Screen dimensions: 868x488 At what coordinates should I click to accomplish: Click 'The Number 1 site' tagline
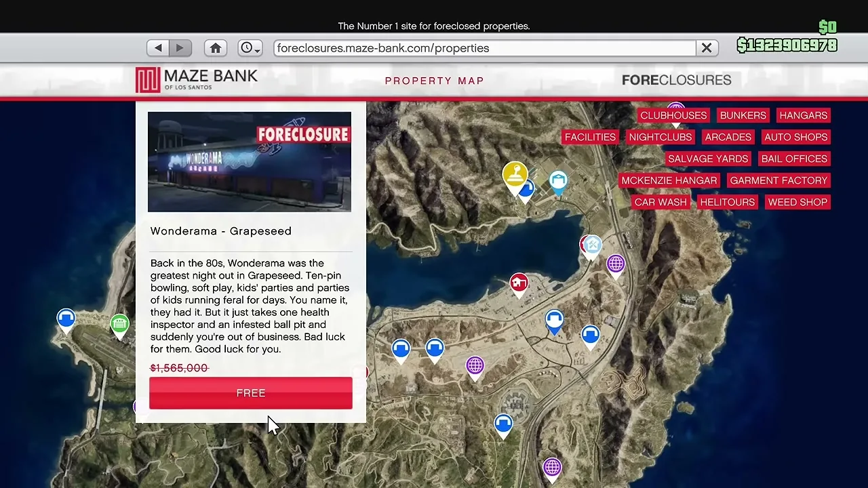tap(434, 26)
